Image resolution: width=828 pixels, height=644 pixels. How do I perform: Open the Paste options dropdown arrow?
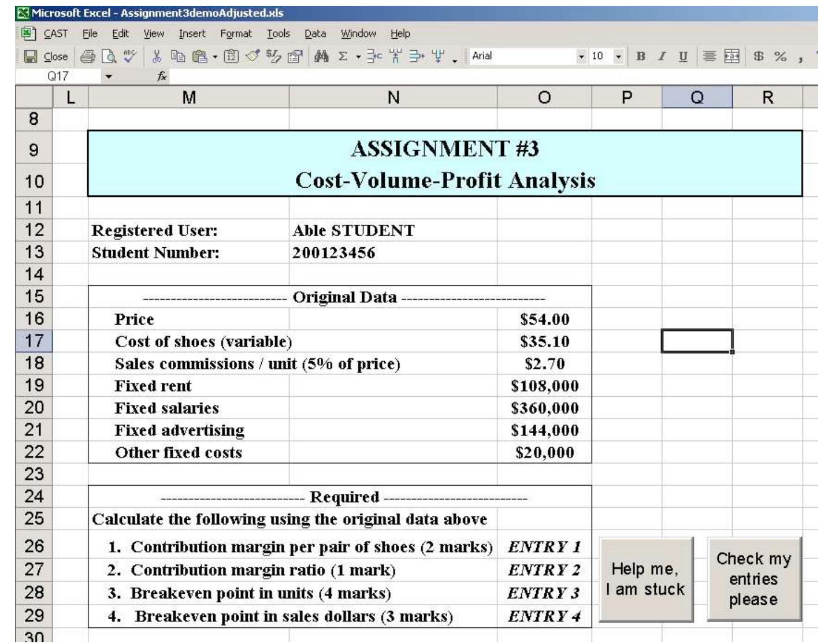215,57
